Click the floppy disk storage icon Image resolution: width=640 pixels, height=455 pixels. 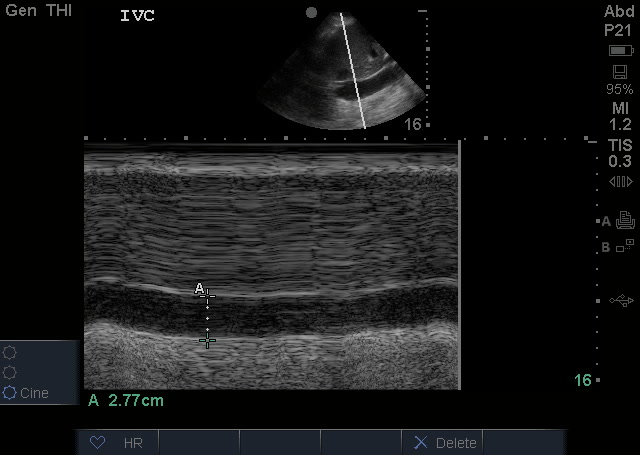click(x=620, y=73)
